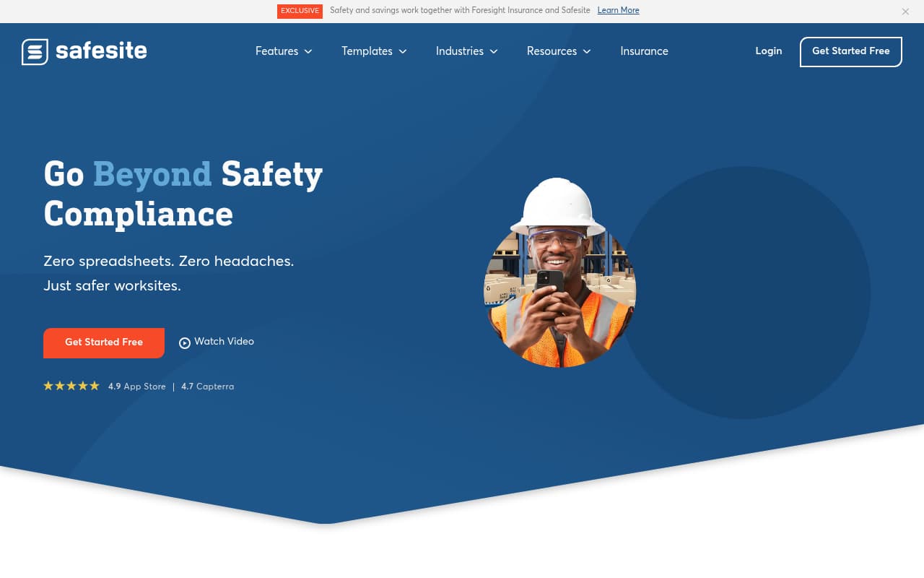Click the EXCLUSIVE badge in the banner

(x=300, y=11)
